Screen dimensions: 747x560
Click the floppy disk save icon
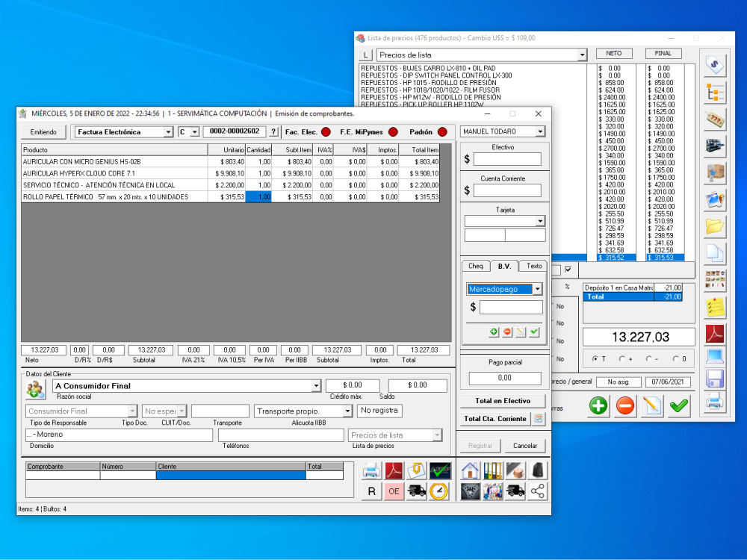[x=715, y=379]
